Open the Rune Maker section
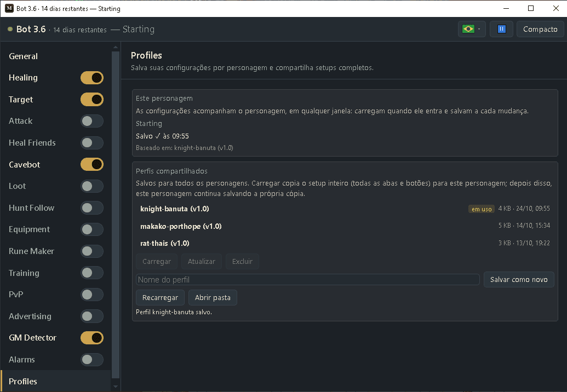The height and width of the screenshot is (392, 567). click(x=31, y=251)
